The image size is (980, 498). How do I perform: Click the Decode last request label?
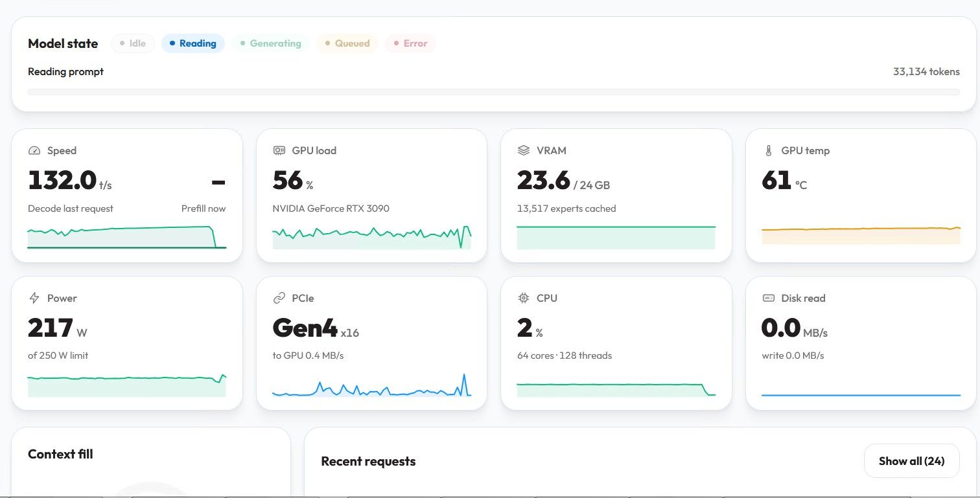(71, 209)
